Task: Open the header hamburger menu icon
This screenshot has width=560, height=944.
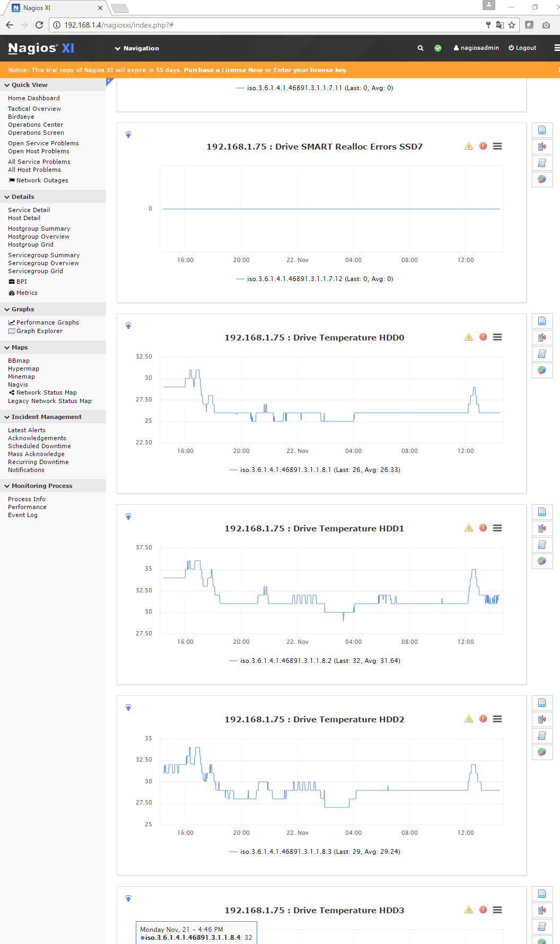Action: 556,48
